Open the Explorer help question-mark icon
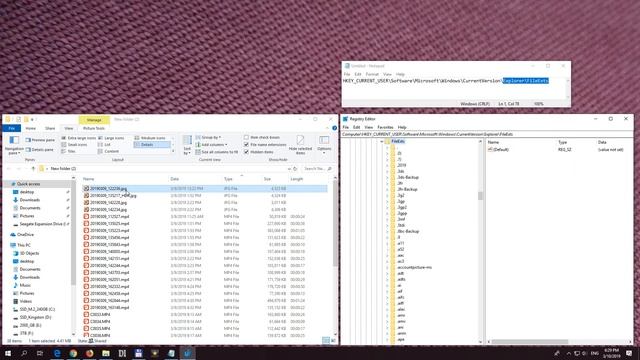 [x=334, y=128]
